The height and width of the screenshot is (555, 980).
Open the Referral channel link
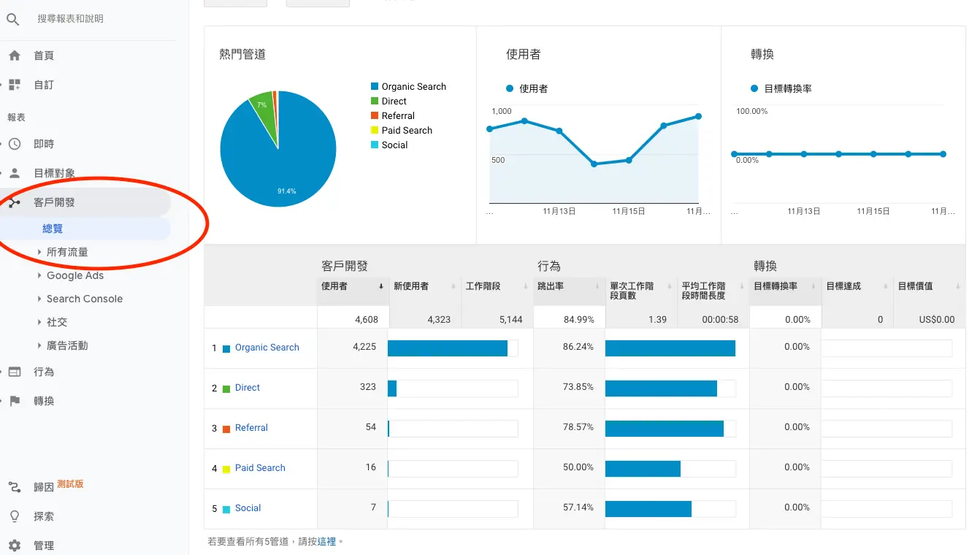pos(252,428)
